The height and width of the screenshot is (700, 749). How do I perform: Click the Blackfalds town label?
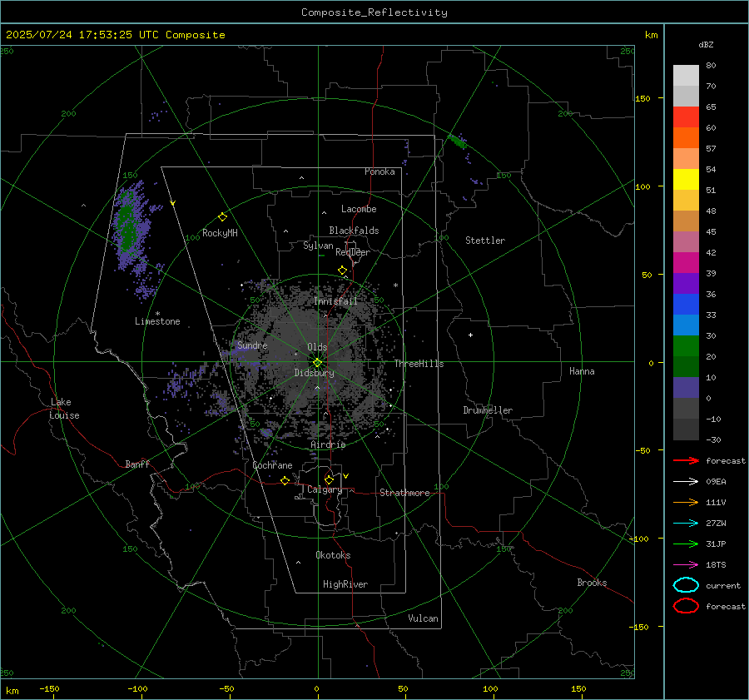click(354, 231)
